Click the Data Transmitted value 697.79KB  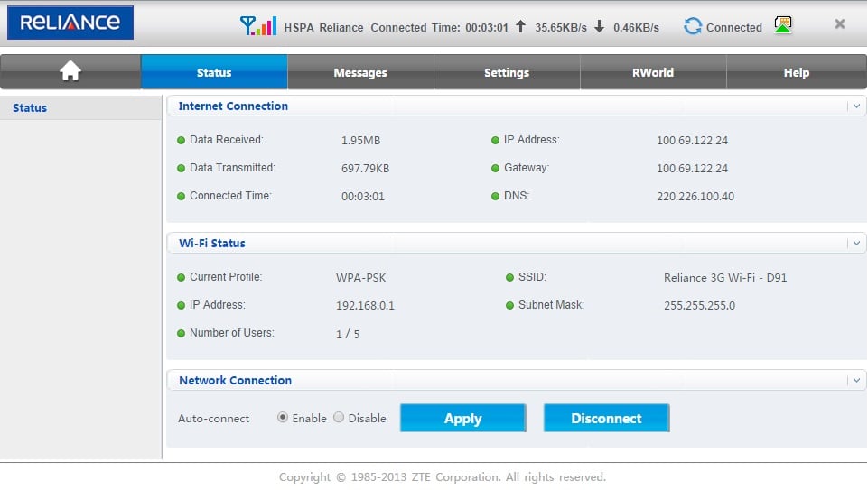pyautogui.click(x=366, y=168)
